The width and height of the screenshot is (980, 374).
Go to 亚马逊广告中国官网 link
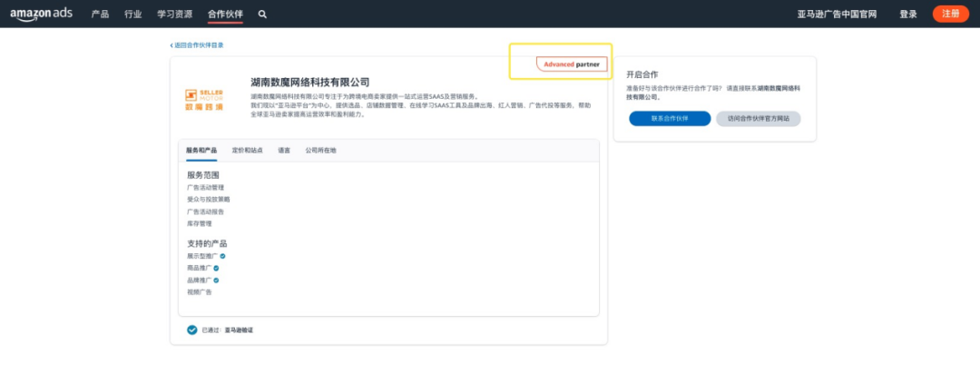837,14
